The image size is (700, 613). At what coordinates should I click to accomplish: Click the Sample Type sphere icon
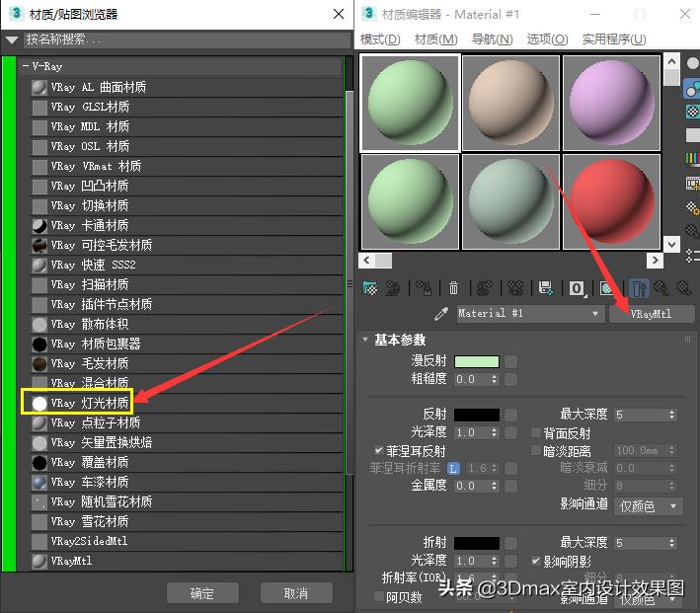[x=692, y=63]
